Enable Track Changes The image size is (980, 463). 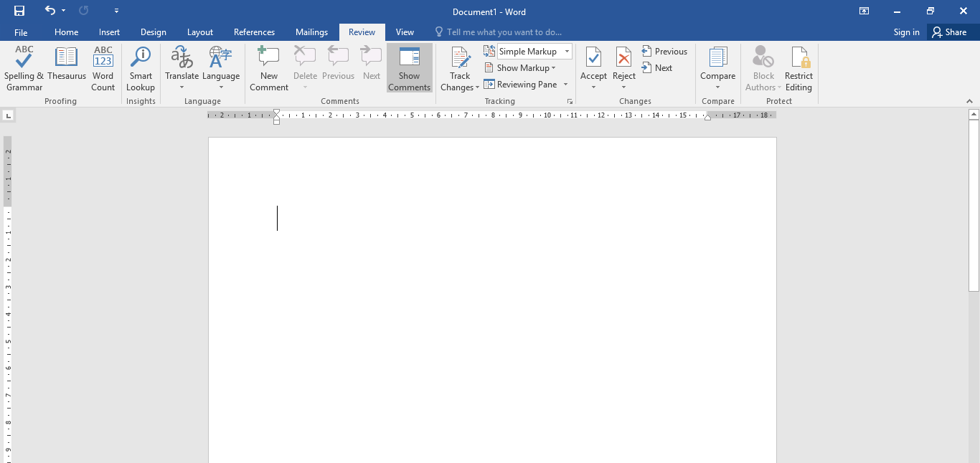click(x=459, y=68)
